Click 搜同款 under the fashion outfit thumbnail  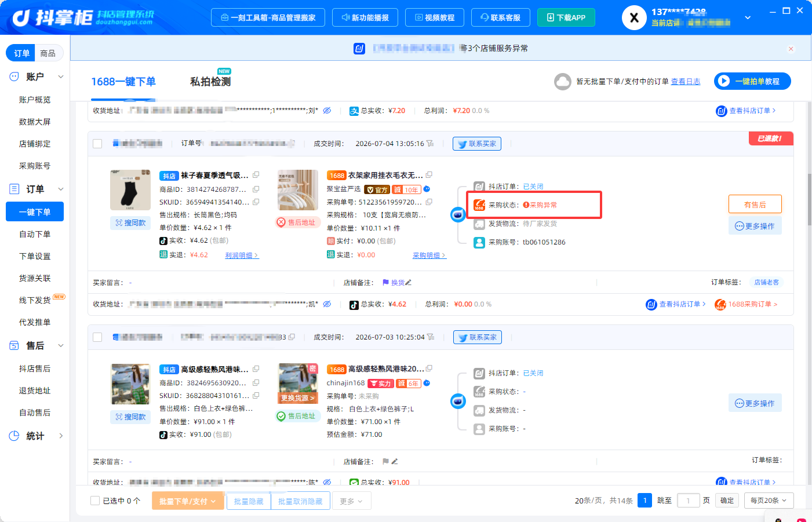point(130,417)
